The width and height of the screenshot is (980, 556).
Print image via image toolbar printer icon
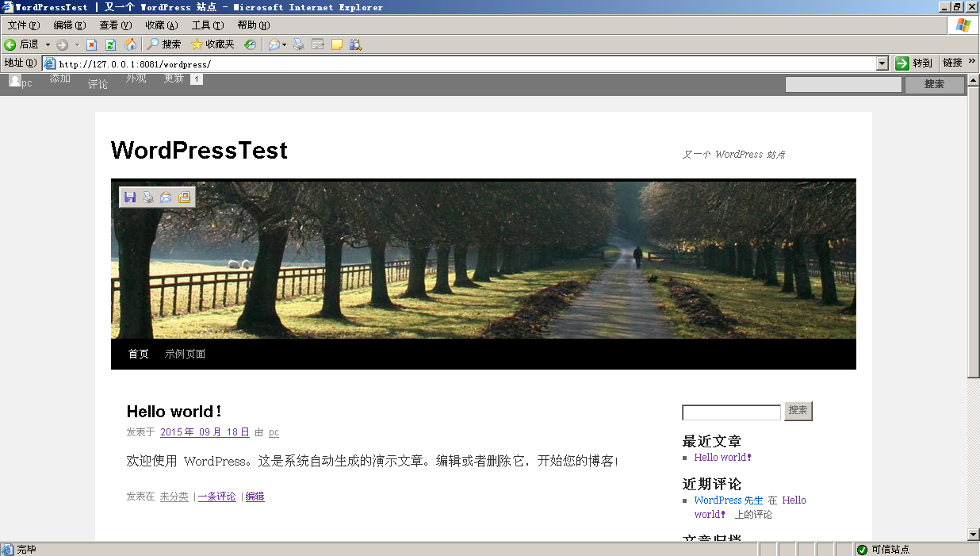coord(147,197)
